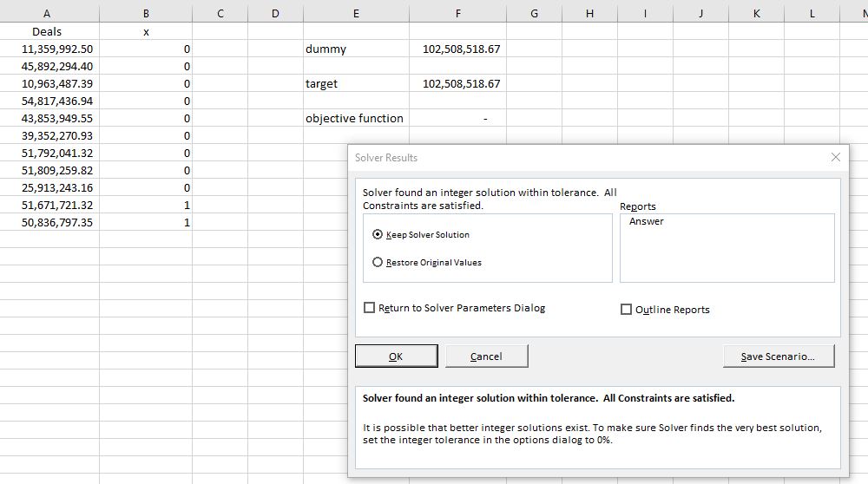868x484 pixels.
Task: Select cell with 51,809,259.82
Action: coord(49,170)
